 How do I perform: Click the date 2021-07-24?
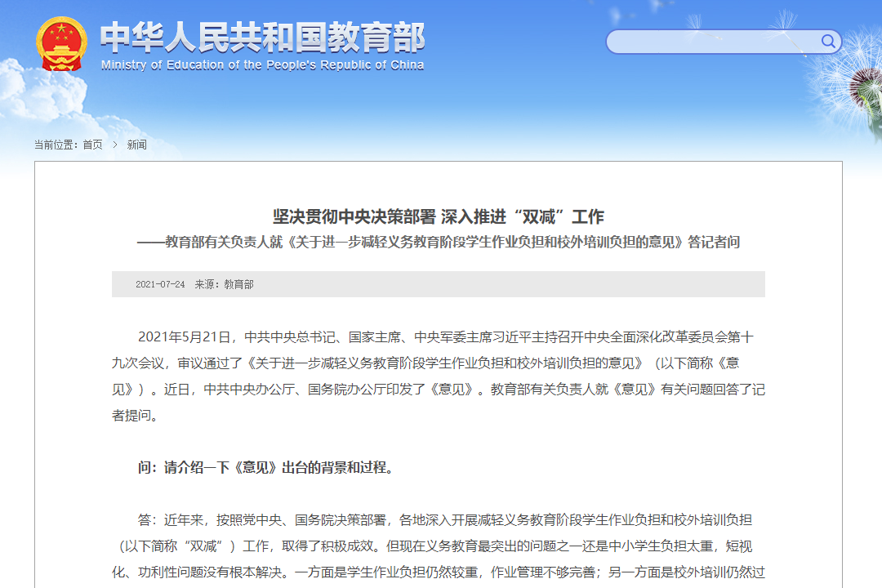pyautogui.click(x=160, y=284)
